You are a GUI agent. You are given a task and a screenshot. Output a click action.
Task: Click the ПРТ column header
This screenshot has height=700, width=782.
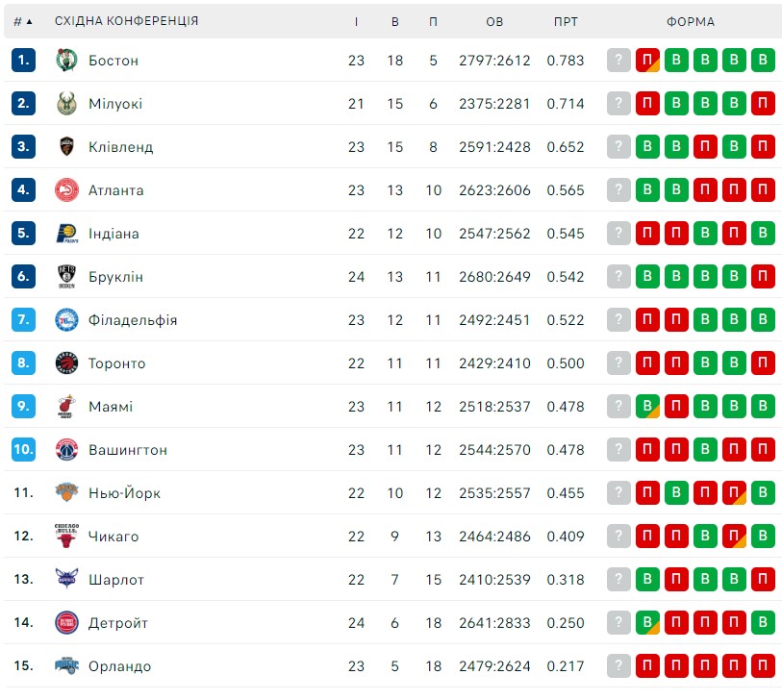[566, 21]
